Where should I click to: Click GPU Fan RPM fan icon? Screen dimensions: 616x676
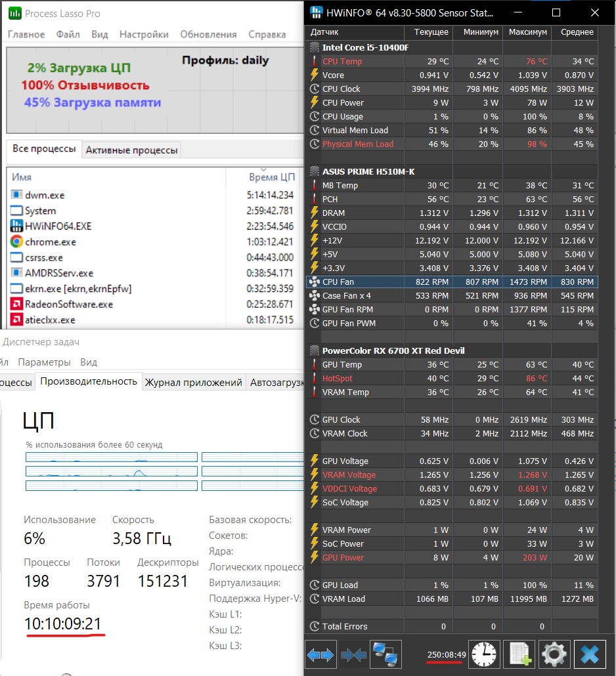(315, 309)
